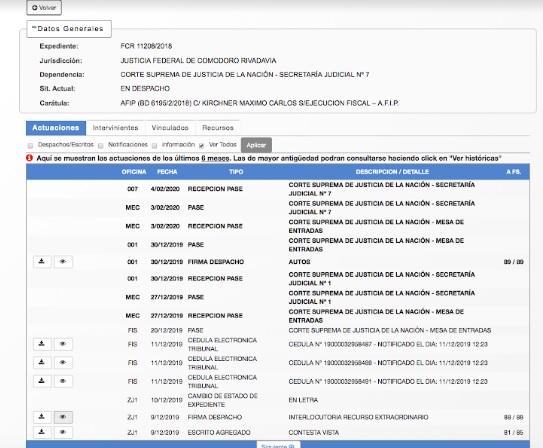This screenshot has height=448, width=543.
Task: Uncheck the Ver Todos checkbox
Action: tap(202, 145)
